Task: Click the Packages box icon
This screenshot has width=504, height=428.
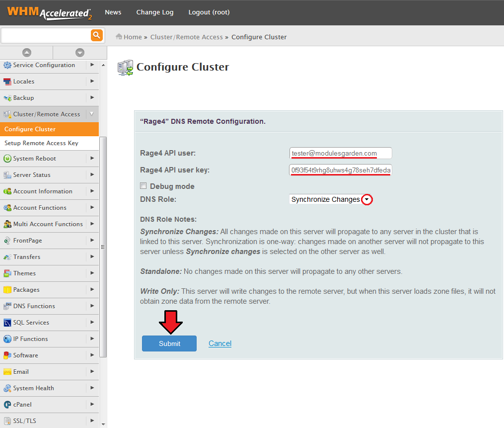Action: [7, 290]
